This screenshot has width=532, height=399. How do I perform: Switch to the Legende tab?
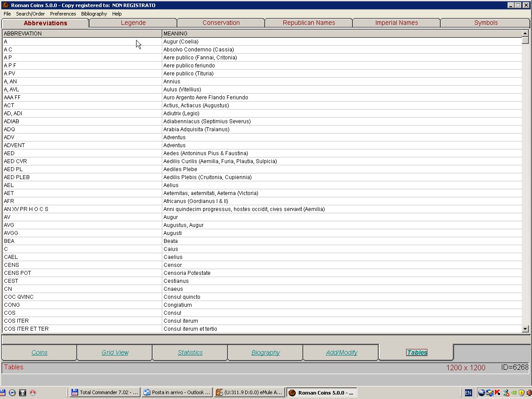pyautogui.click(x=133, y=23)
